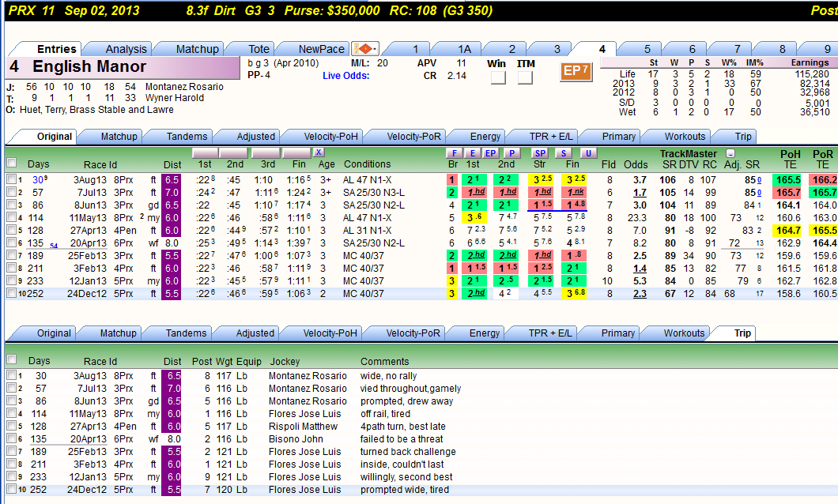Open the orange diamond silks dropdown icon
838x504 pixels.
365,49
